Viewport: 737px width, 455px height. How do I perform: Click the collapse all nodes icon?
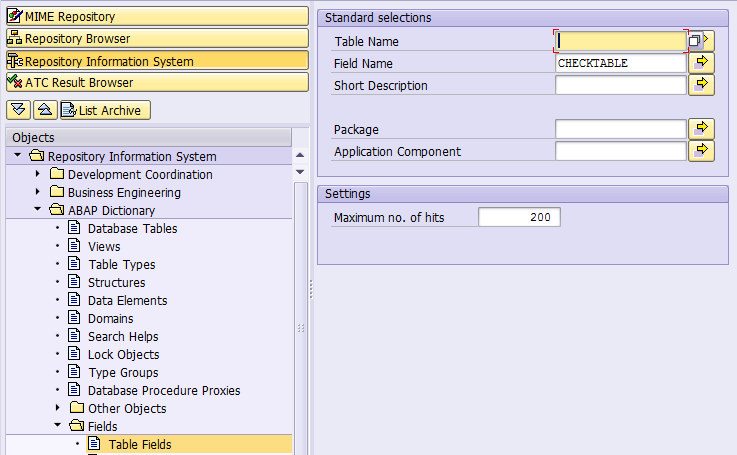(x=45, y=110)
